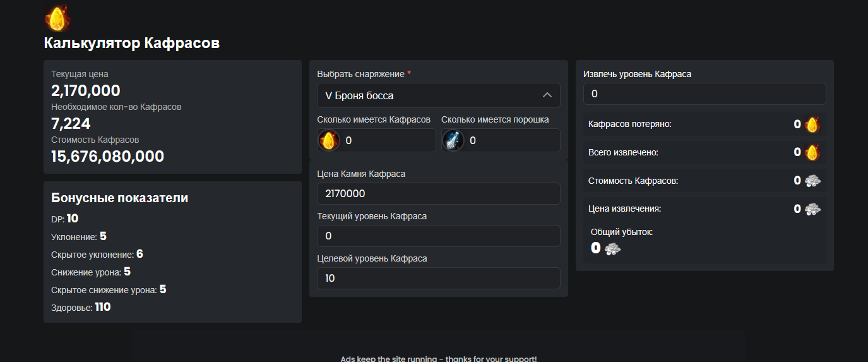Open the 'Выбрать снаряжение' equipment dropdown
The image size is (868, 362).
[x=438, y=95]
